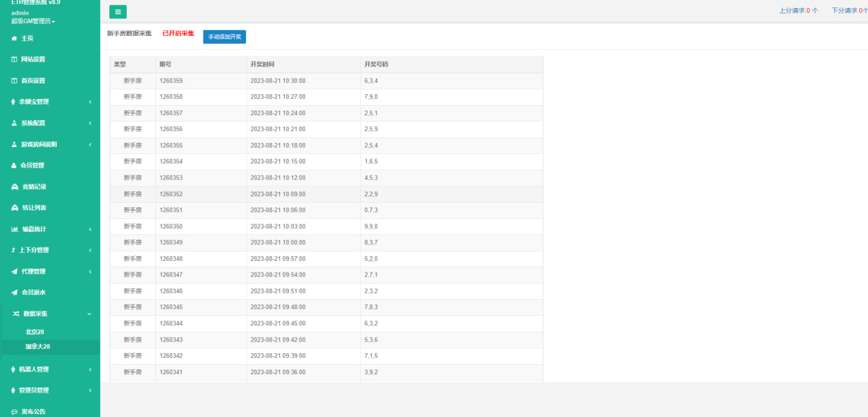Click the winning numbers 7,8,3

(371, 307)
